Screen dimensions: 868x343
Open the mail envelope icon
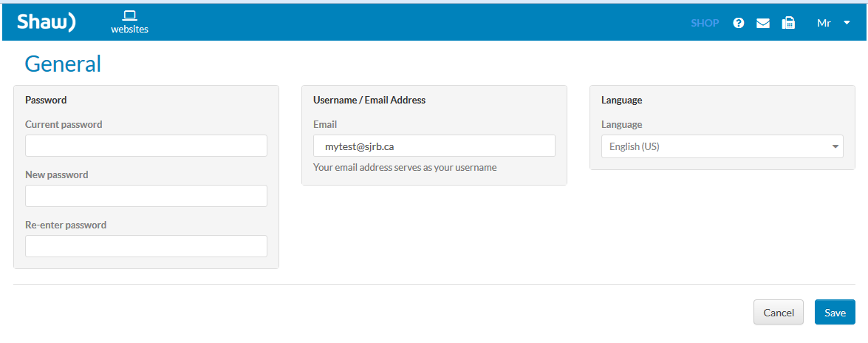[763, 23]
